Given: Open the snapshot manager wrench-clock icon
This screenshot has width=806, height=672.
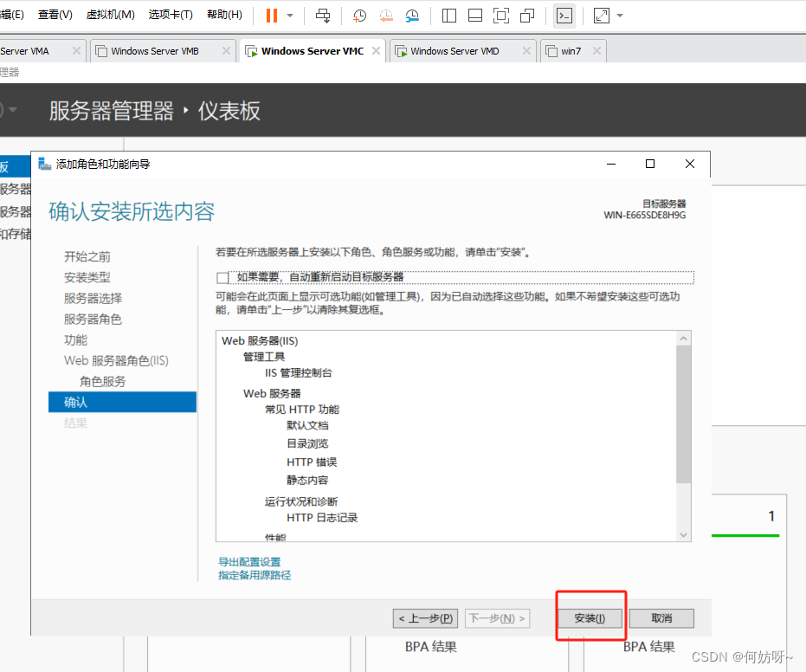Looking at the screenshot, I should point(413,16).
